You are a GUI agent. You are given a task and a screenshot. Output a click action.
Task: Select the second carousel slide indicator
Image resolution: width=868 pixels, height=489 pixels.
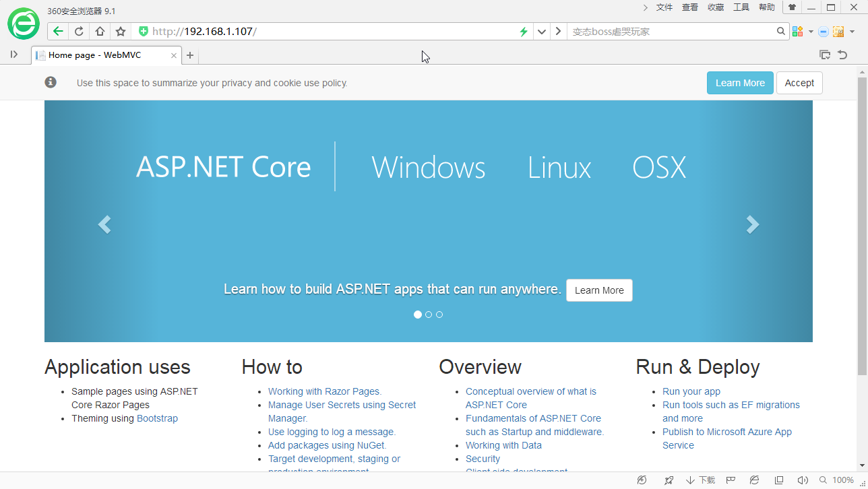coord(429,315)
